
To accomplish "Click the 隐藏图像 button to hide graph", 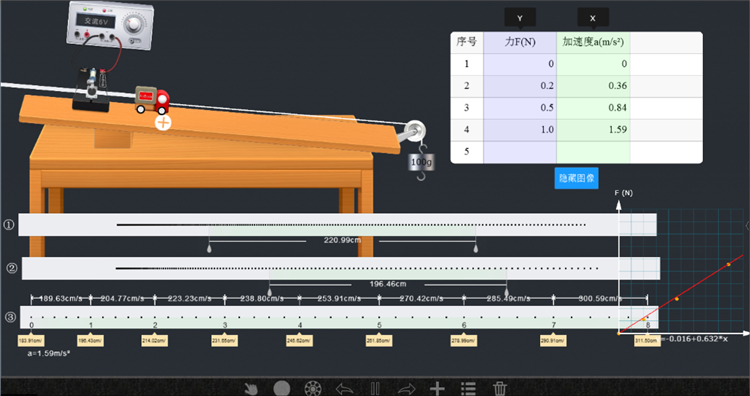I will click(576, 178).
